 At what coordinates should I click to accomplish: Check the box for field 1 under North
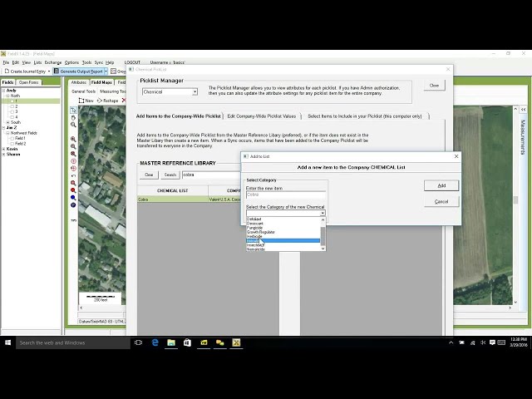12,101
